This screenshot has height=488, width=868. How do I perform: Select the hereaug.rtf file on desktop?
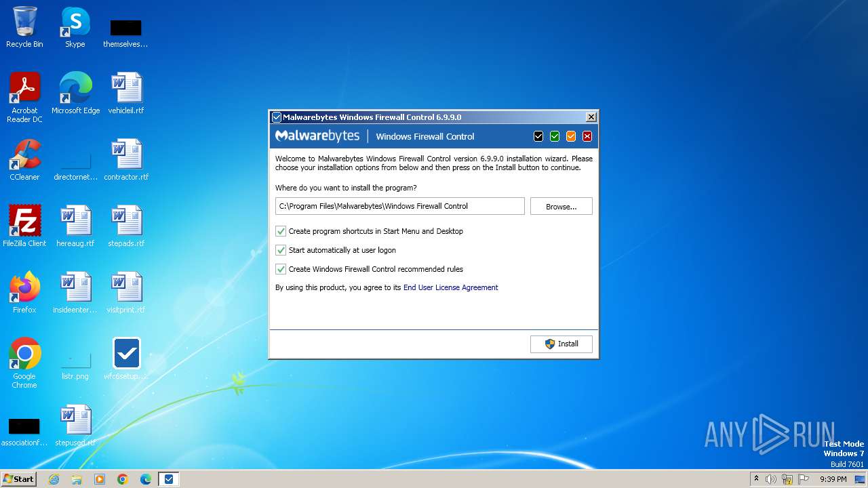(75, 226)
